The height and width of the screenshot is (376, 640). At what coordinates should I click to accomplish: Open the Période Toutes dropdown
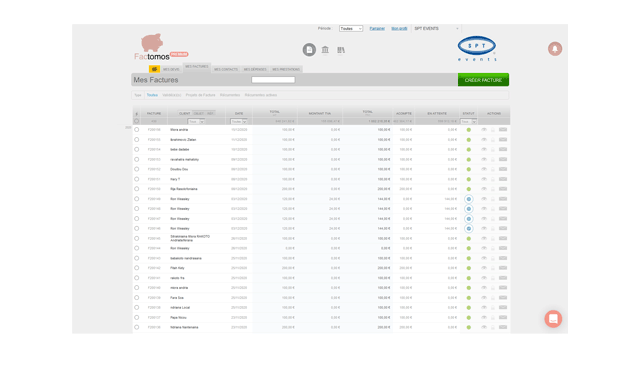pos(351,29)
